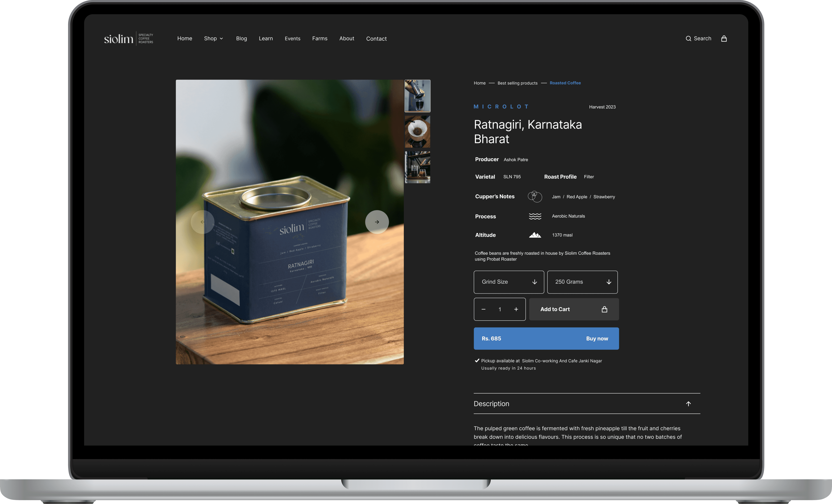Go to next product image arrow
The image size is (832, 504).
coord(377,222)
